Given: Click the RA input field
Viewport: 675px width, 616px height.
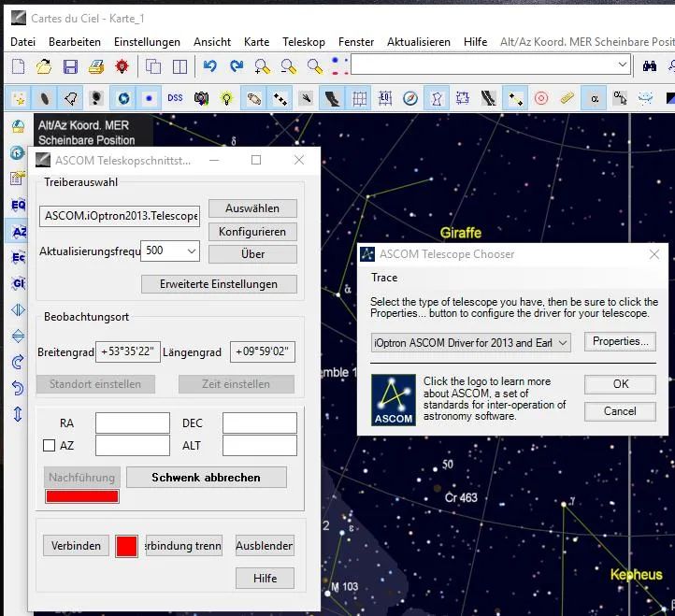Looking at the screenshot, I should [x=132, y=423].
